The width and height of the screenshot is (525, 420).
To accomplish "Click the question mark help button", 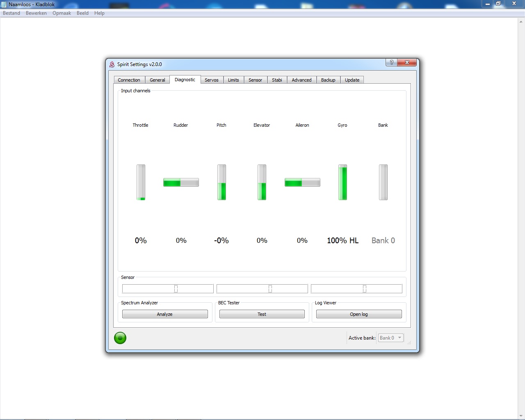I will tap(391, 62).
